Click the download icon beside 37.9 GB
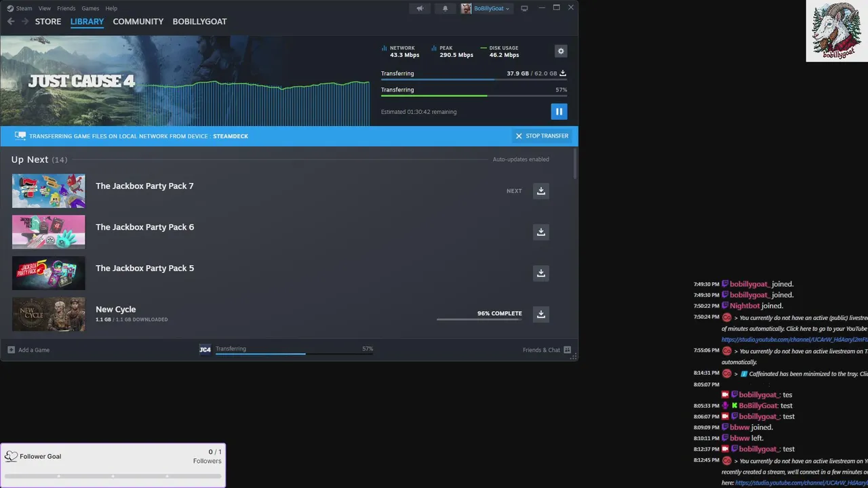868x488 pixels. pos(563,73)
